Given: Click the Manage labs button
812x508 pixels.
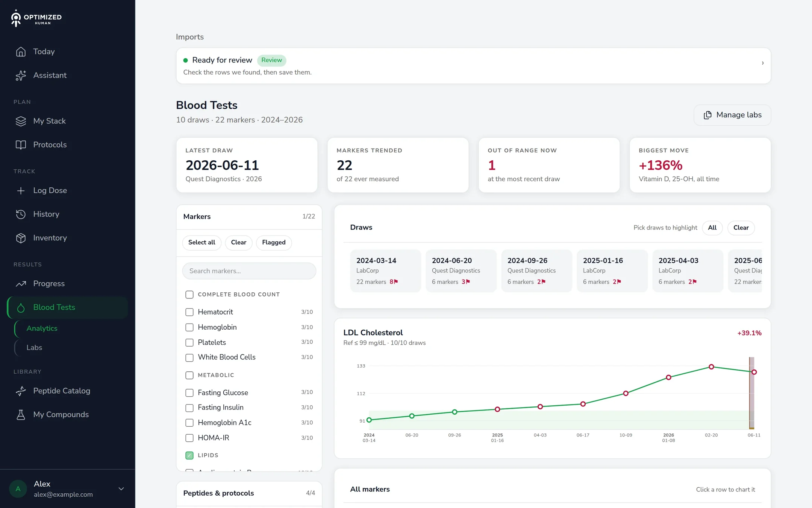Looking at the screenshot, I should tap(732, 115).
